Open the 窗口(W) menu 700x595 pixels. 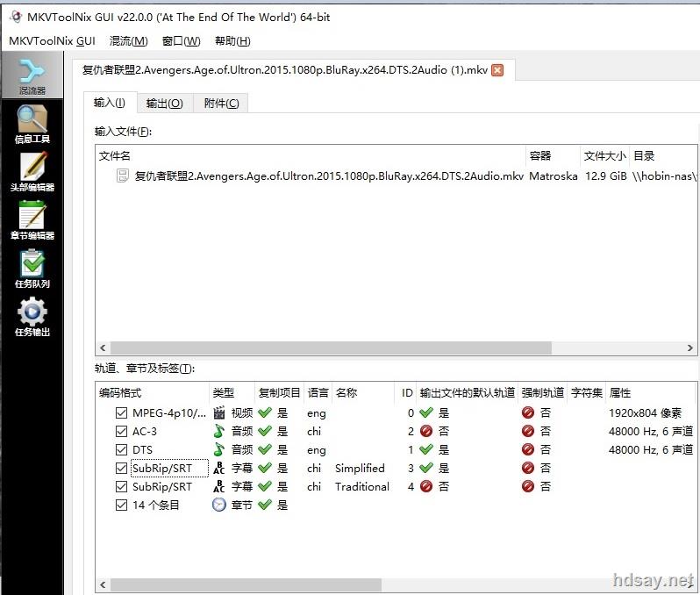pyautogui.click(x=182, y=41)
